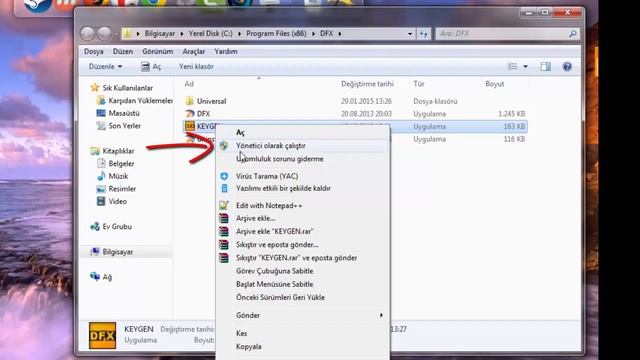This screenshot has width=640, height=360.
Task: Click the Back navigation arrow button
Action: point(87,33)
